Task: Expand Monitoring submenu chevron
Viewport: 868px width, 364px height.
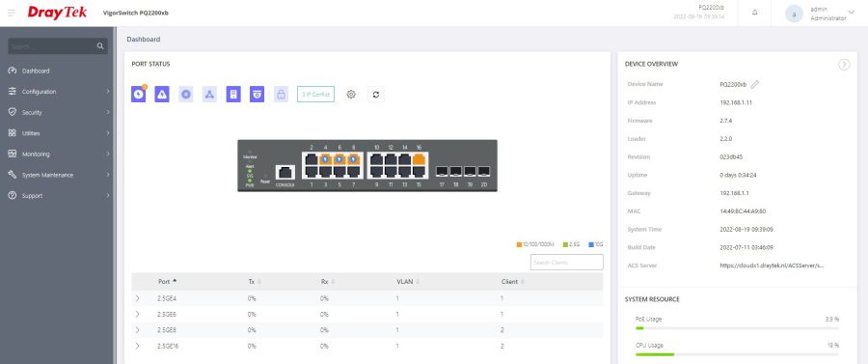Action: click(108, 154)
